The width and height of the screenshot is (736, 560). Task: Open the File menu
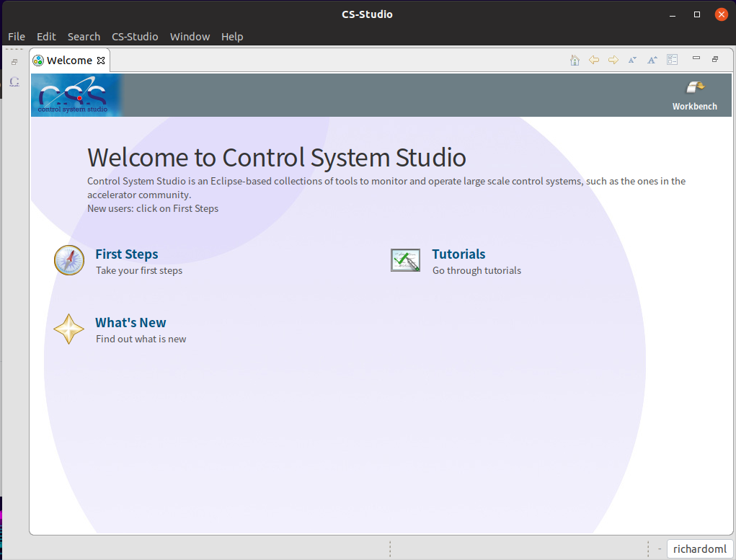(16, 36)
